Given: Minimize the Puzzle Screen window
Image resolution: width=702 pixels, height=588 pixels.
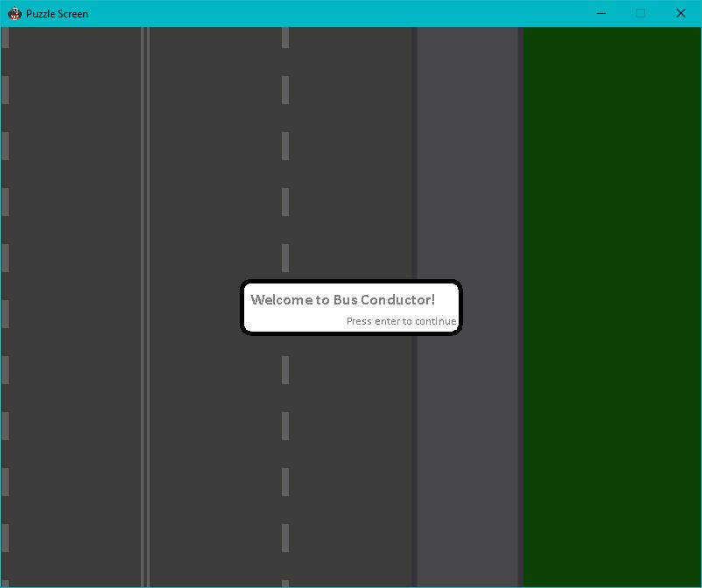Looking at the screenshot, I should pos(601,13).
